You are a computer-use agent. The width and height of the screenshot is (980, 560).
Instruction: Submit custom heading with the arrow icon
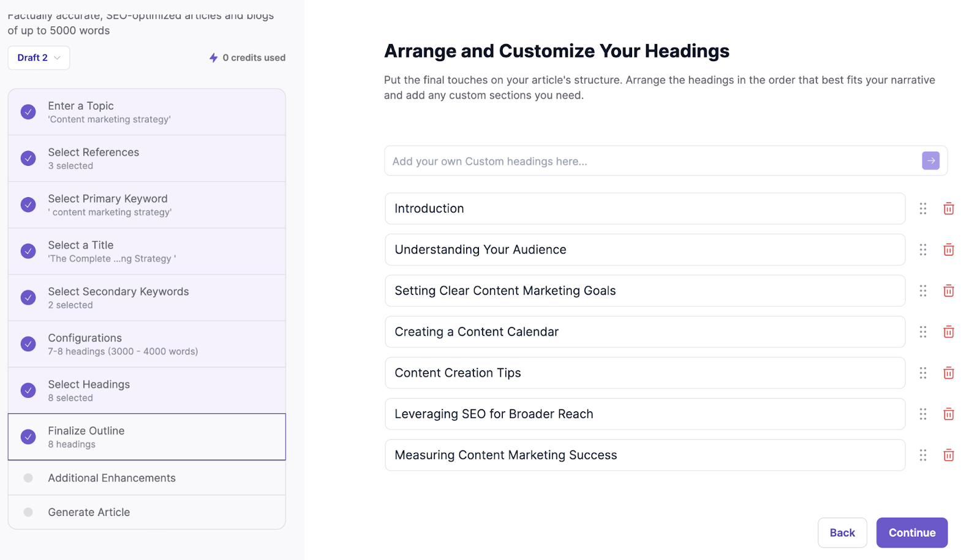(x=930, y=160)
